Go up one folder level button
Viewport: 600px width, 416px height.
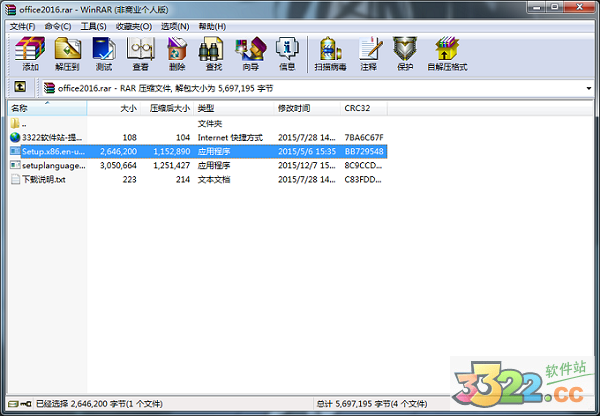(x=20, y=87)
